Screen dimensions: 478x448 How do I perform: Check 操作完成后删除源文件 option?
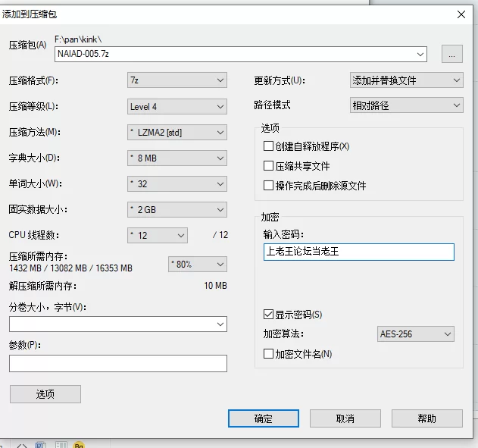point(268,186)
